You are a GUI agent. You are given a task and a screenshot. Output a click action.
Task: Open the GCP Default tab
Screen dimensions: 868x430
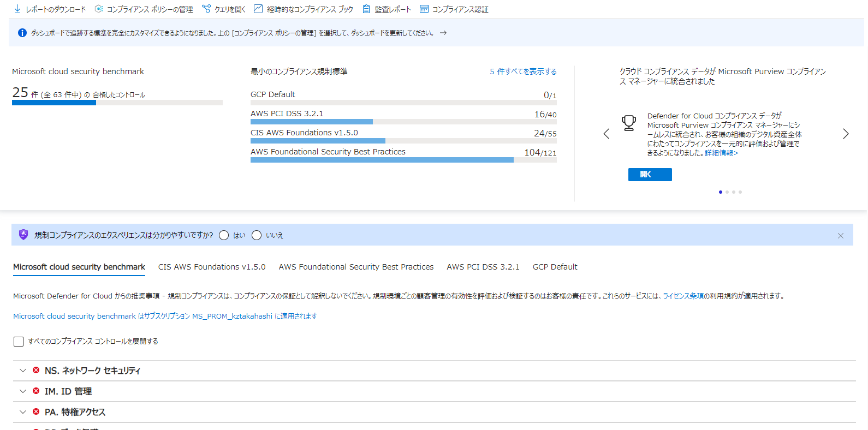555,267
